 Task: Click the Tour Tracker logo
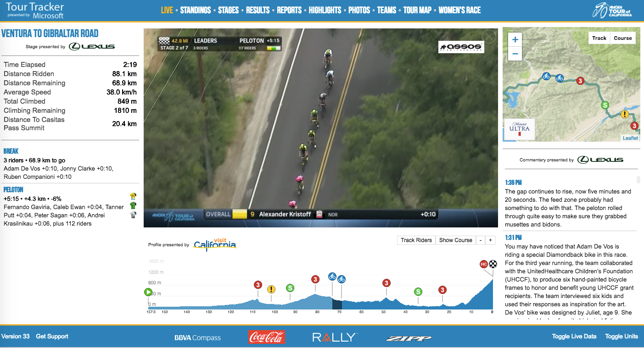click(x=35, y=11)
